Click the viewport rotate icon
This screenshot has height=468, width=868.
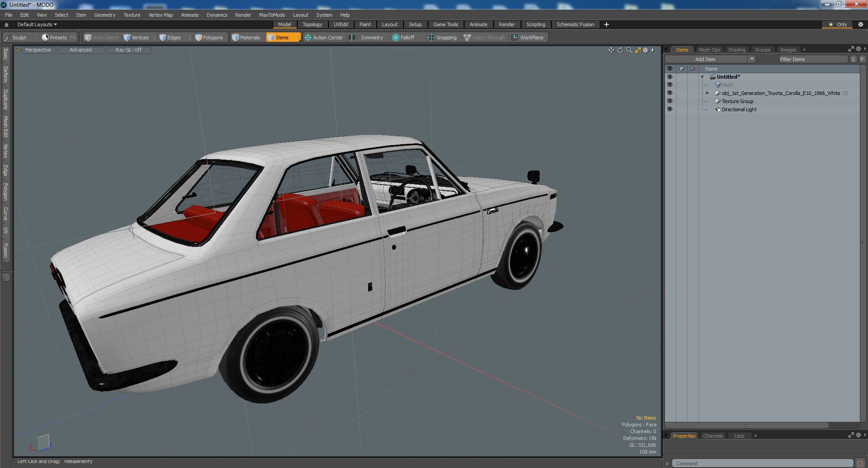[620, 50]
